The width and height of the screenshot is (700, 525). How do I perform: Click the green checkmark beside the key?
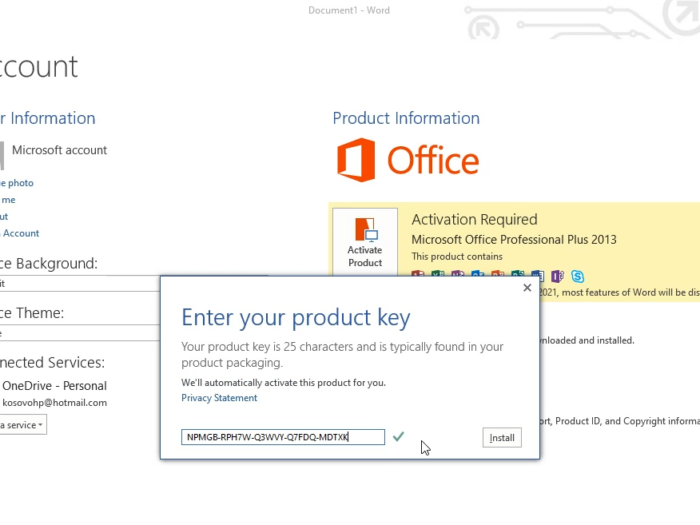click(x=398, y=436)
